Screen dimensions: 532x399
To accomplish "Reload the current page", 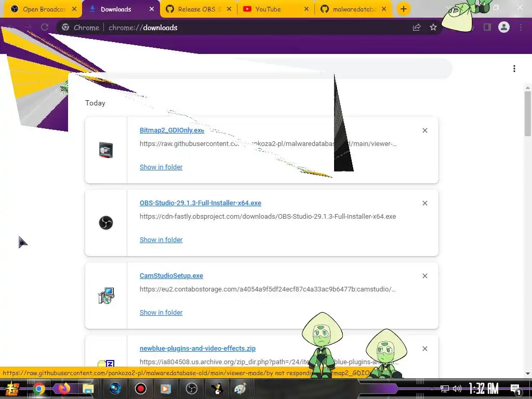I will click(x=45, y=27).
